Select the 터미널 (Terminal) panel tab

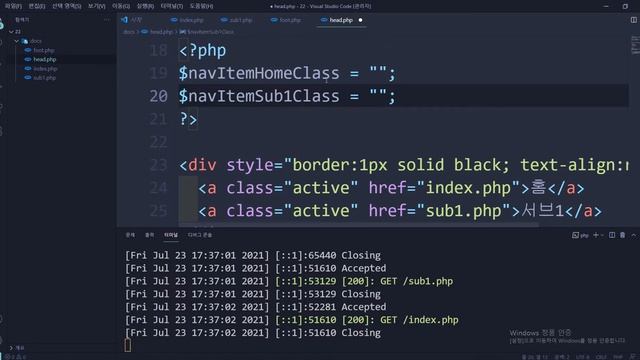click(x=171, y=235)
